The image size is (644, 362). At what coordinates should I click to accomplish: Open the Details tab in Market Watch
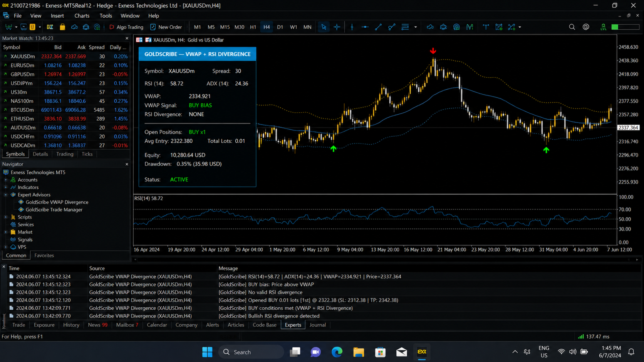(40, 154)
